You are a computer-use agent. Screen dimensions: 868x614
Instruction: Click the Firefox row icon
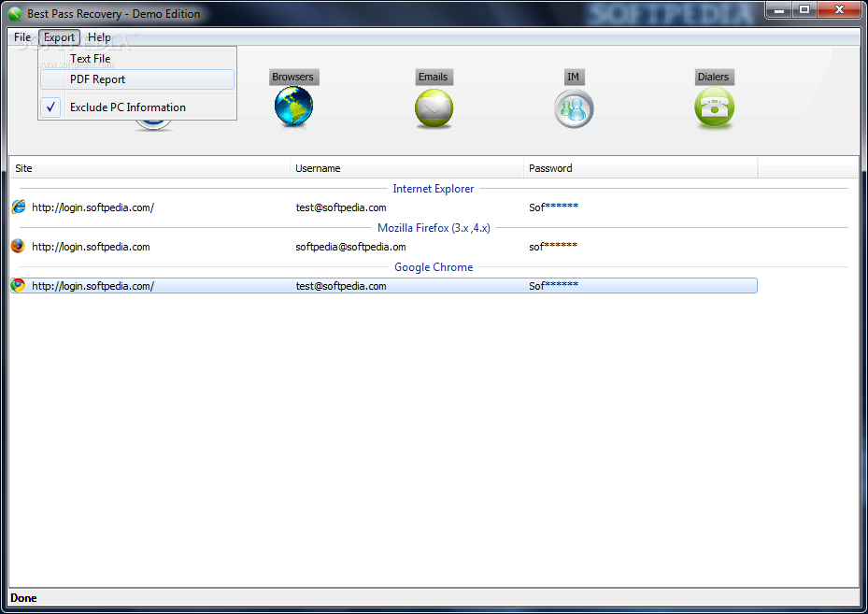[19, 247]
